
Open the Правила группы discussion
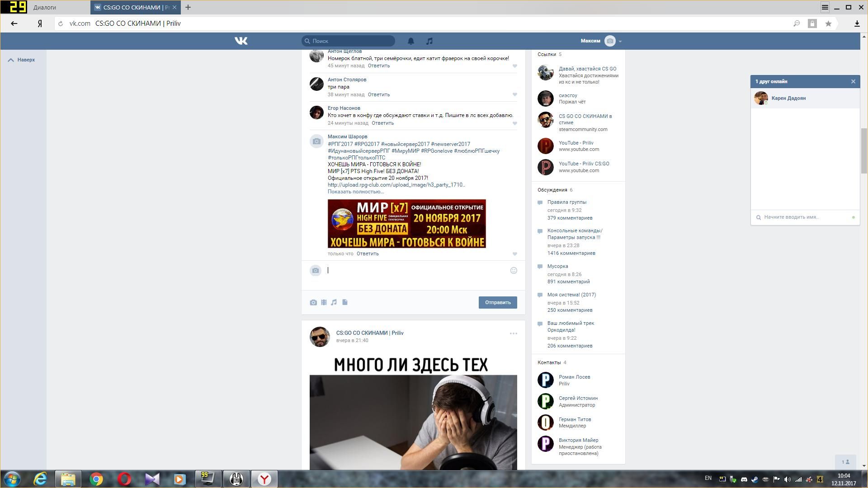click(x=566, y=202)
